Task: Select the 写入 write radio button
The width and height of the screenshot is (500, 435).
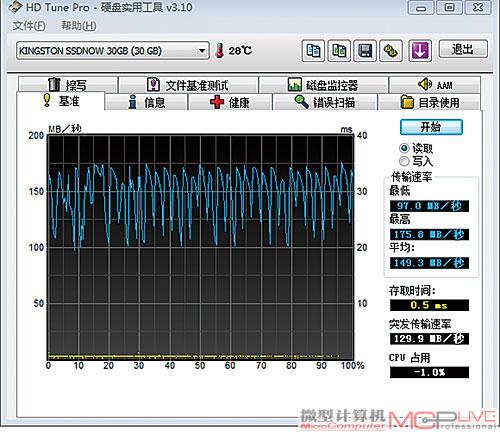Action: pos(404,161)
